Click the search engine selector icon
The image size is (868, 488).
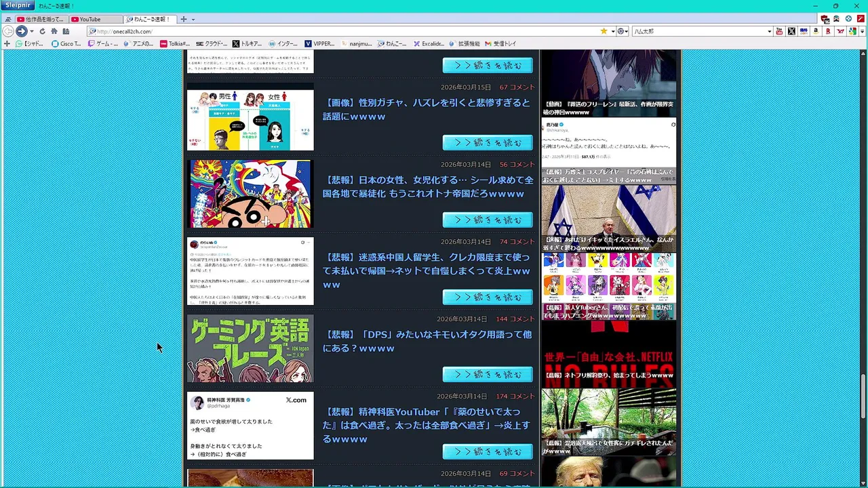pyautogui.click(x=620, y=31)
